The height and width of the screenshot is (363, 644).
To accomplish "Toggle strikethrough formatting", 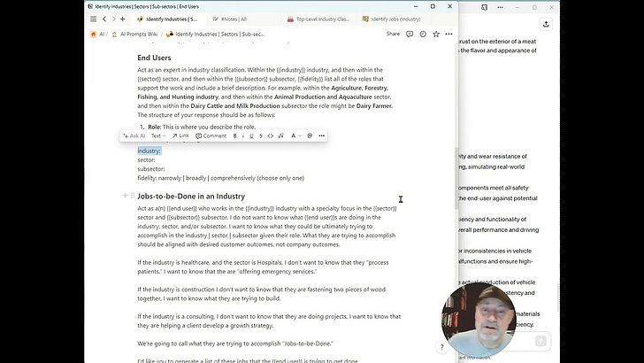I will coord(261,135).
